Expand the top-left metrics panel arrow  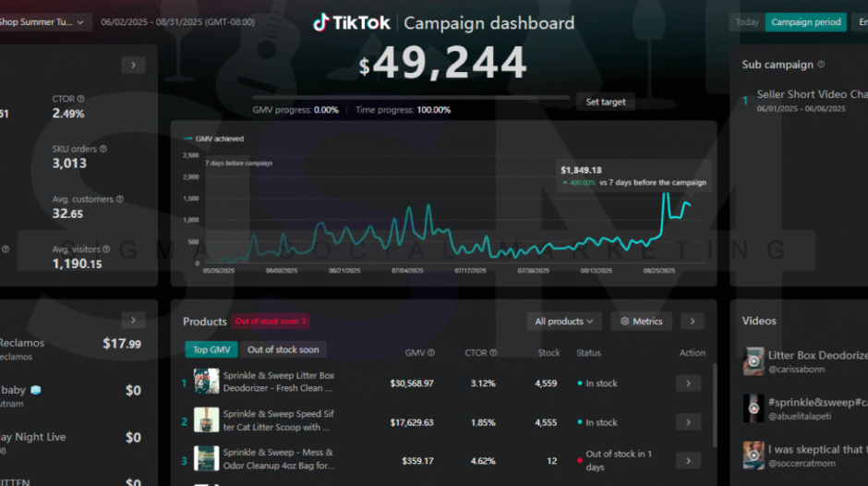click(x=133, y=66)
